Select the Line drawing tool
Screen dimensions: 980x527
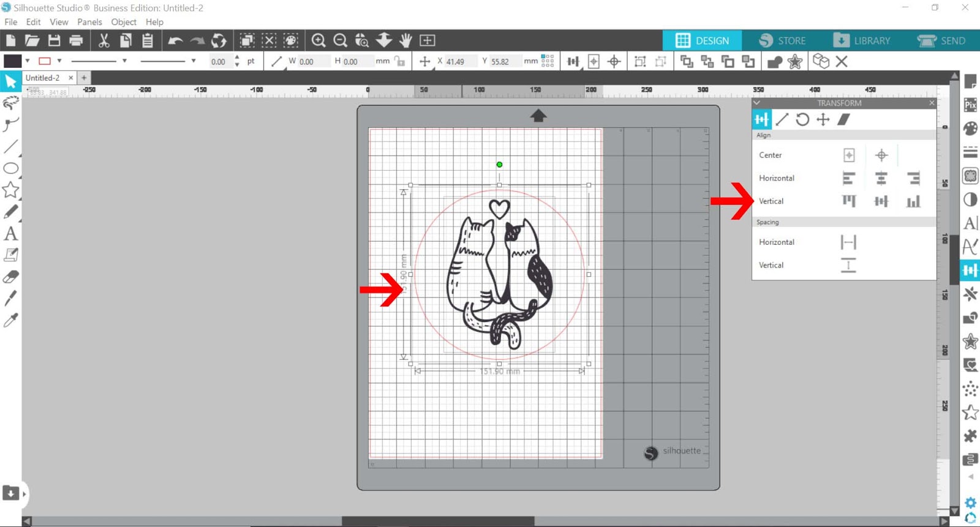(x=10, y=146)
